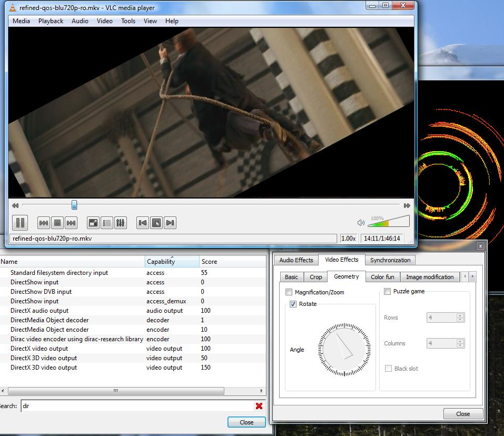Click the 1.00x playback speed label
Viewport: 504px width, 436px height.
click(349, 239)
